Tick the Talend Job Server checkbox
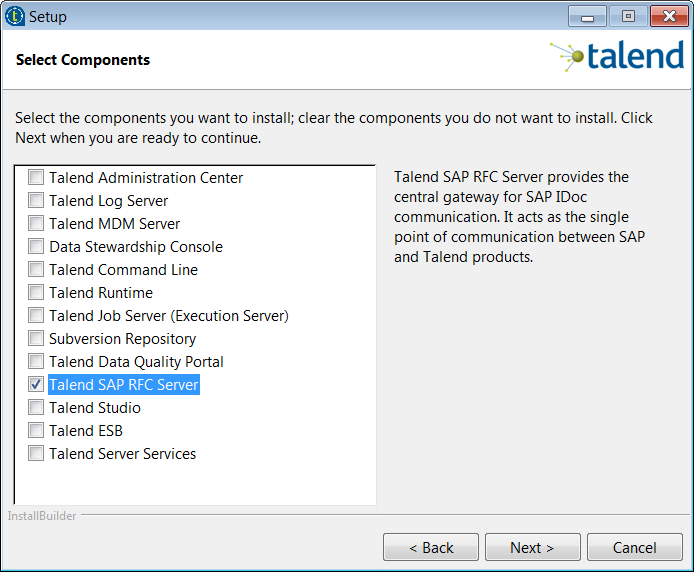Viewport: 694px width, 572px height. (36, 316)
